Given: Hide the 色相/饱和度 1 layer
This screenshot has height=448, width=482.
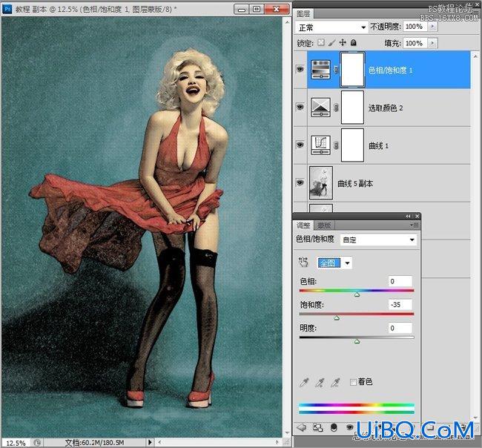Looking at the screenshot, I should (300, 69).
